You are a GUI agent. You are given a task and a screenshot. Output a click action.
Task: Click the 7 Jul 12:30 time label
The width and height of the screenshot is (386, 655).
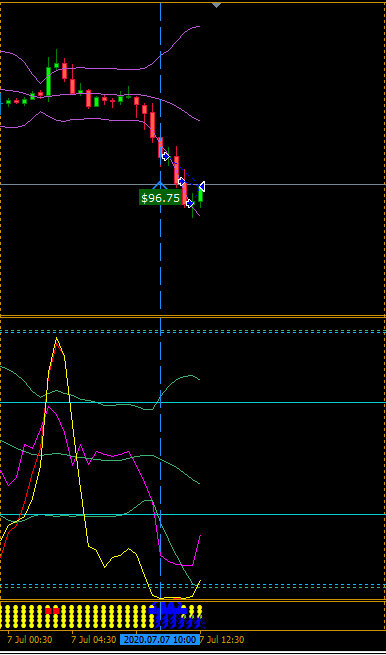[222, 640]
